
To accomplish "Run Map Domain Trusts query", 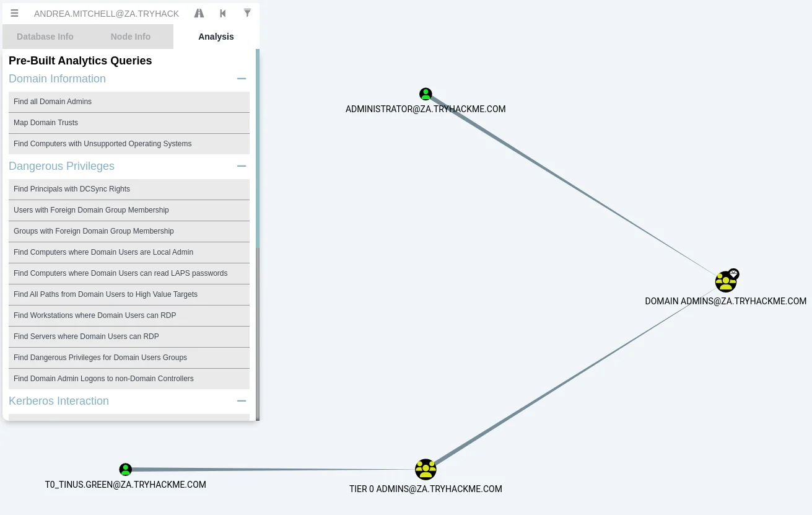I will coord(129,123).
